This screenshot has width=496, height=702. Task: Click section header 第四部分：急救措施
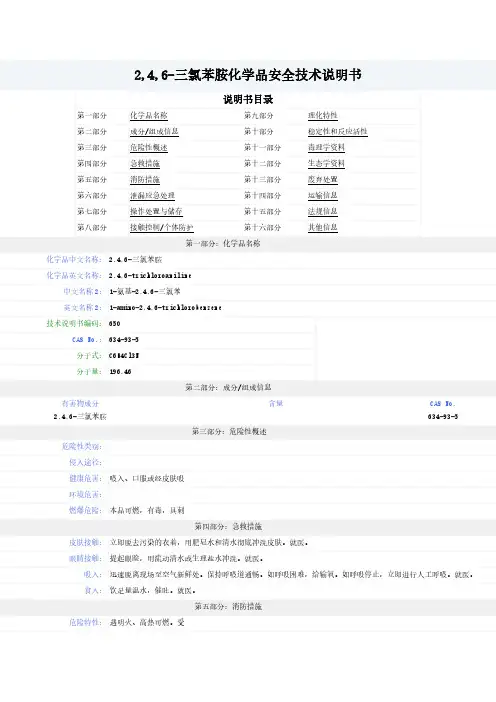(x=228, y=526)
